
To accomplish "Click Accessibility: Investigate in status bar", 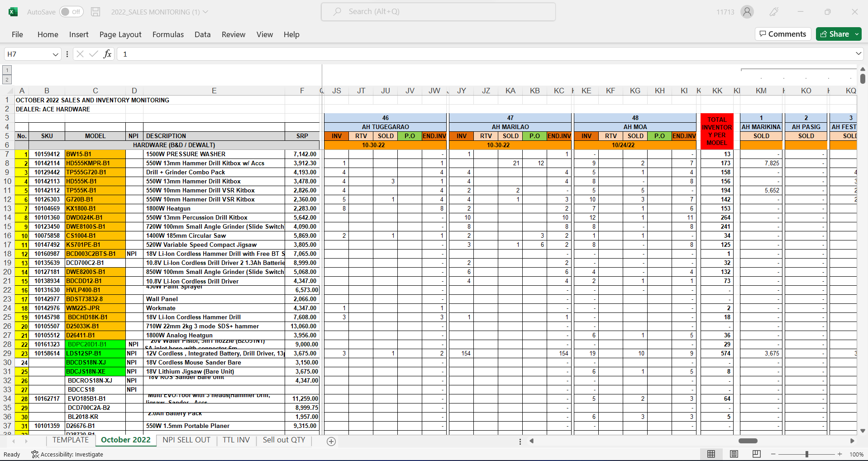I will pos(67,454).
